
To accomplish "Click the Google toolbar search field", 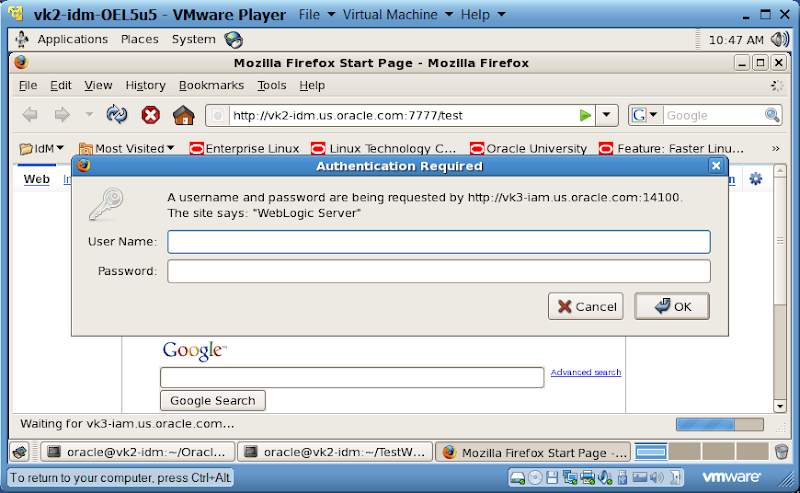I will tap(713, 115).
